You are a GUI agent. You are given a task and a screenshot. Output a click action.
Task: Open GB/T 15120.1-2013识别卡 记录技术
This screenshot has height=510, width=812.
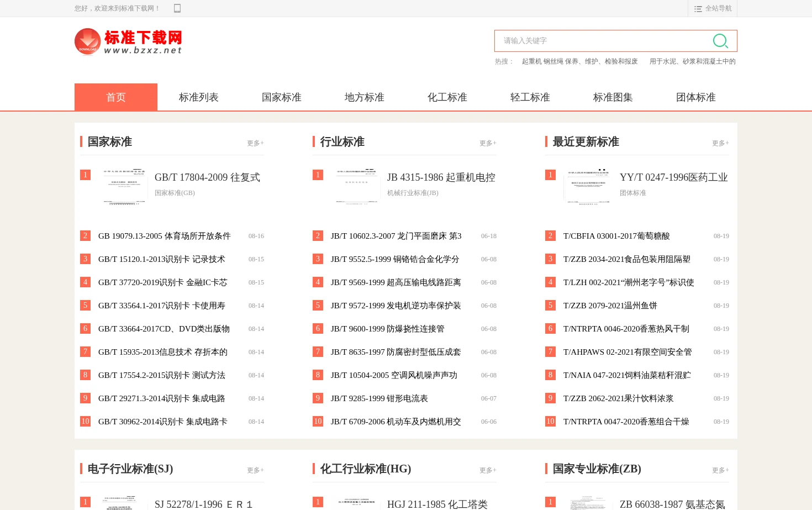click(x=162, y=259)
